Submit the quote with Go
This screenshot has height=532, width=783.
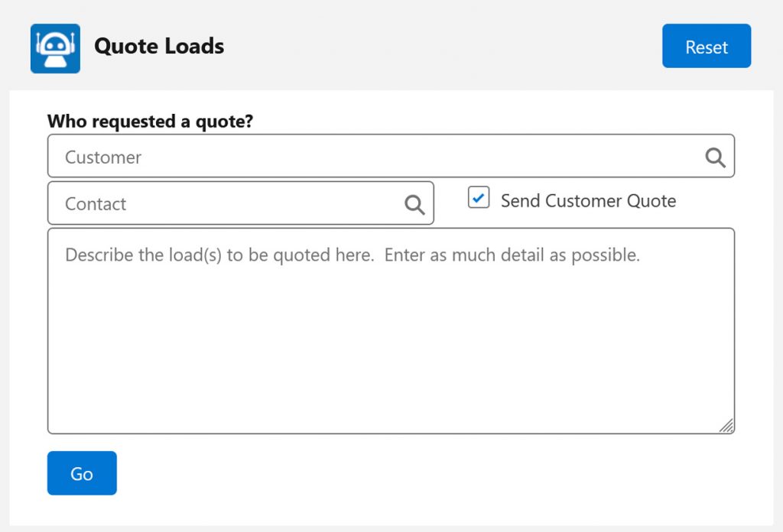coord(82,473)
